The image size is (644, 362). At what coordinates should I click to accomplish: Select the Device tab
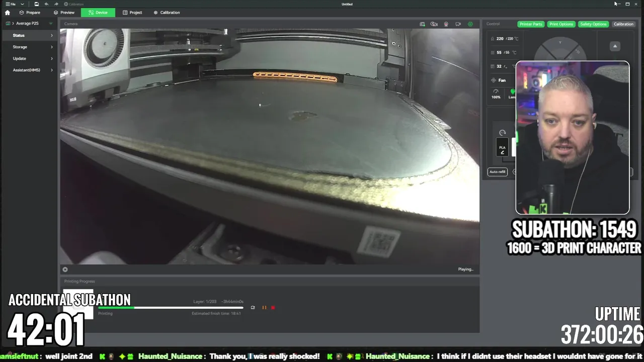[x=98, y=13]
